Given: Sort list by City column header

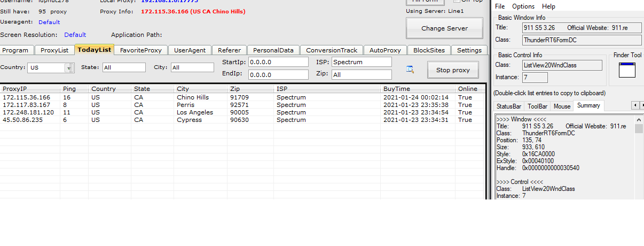Looking at the screenshot, I should pyautogui.click(x=201, y=89).
